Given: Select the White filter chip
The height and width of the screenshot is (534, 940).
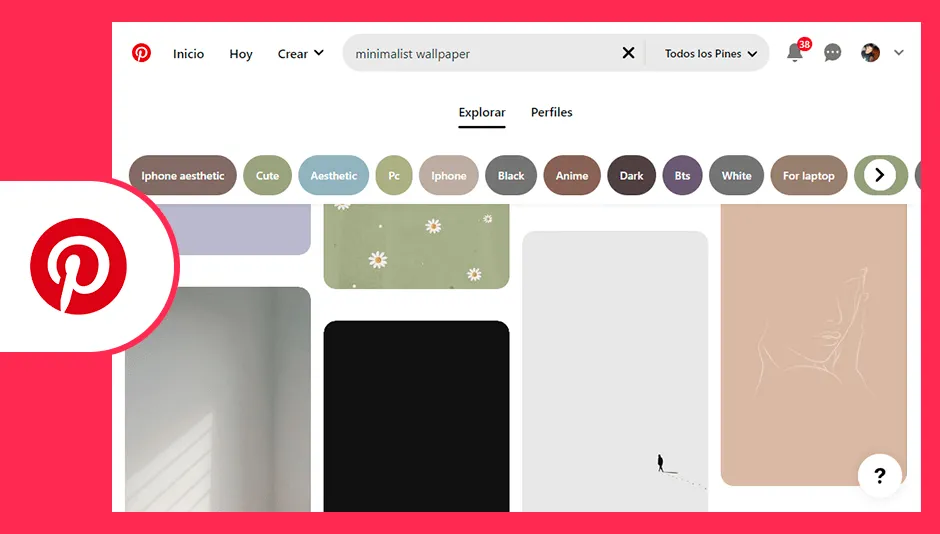Looking at the screenshot, I should [x=736, y=176].
